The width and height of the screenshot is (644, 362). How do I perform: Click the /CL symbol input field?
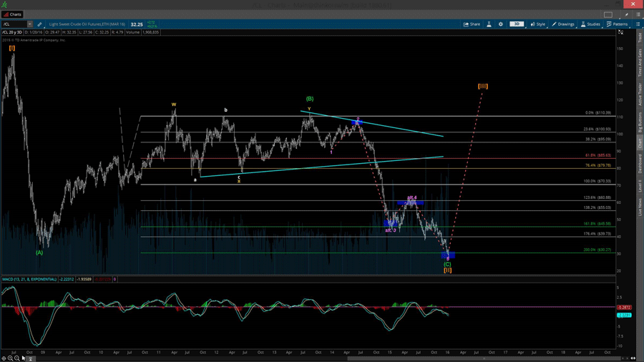[14, 24]
